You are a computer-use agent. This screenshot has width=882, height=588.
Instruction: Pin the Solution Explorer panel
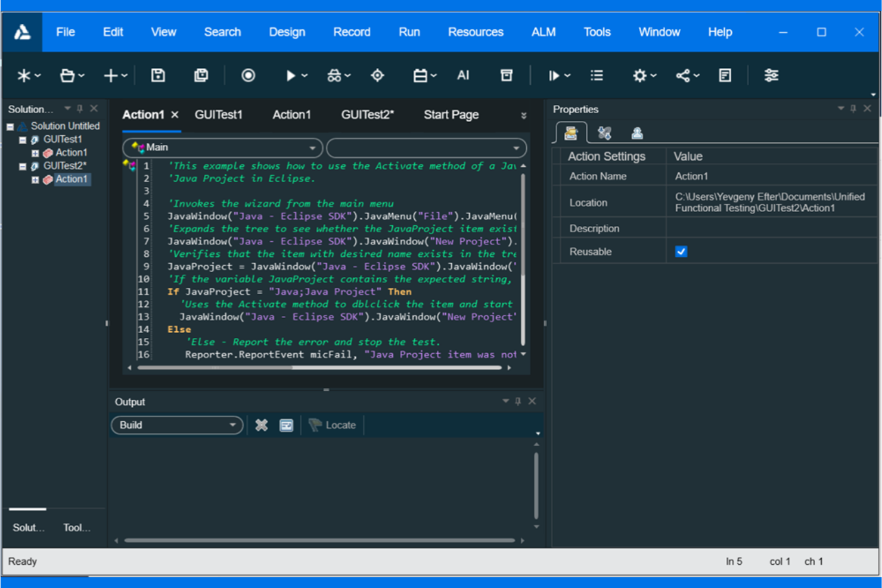(x=80, y=109)
